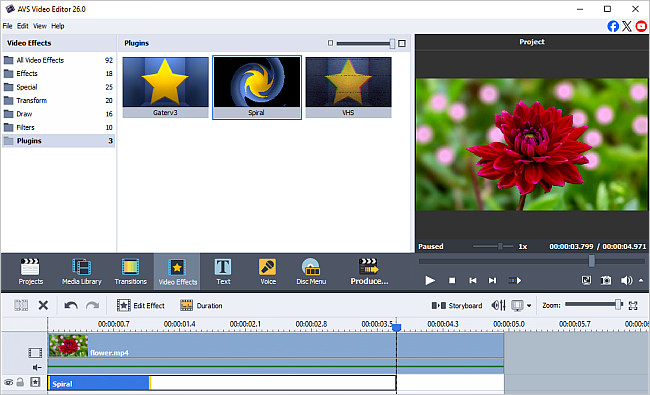Redo the last action

(92, 305)
